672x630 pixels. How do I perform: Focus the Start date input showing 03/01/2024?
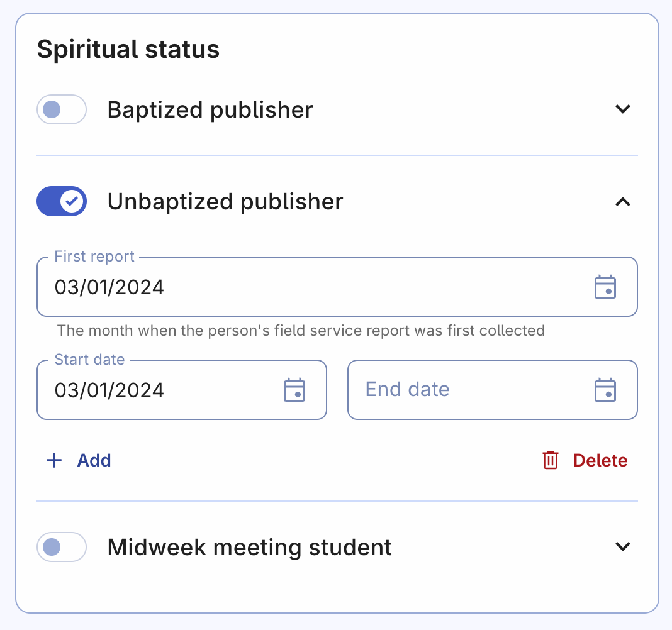coord(157,390)
